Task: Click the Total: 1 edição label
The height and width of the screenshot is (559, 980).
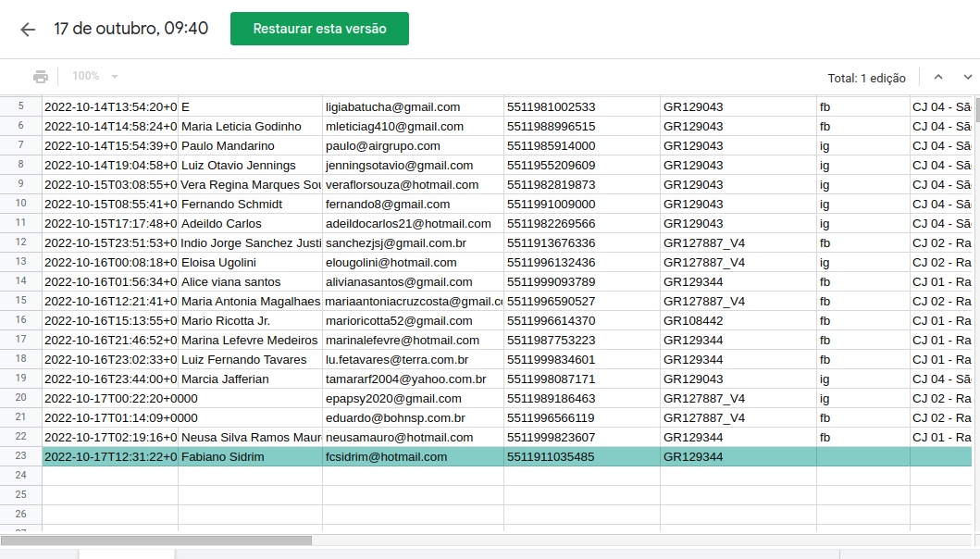Action: click(x=866, y=78)
